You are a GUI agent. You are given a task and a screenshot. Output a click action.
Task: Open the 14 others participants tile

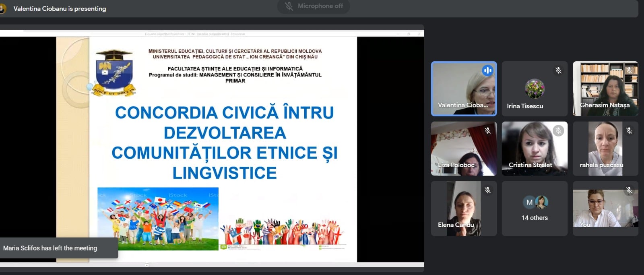(x=535, y=209)
